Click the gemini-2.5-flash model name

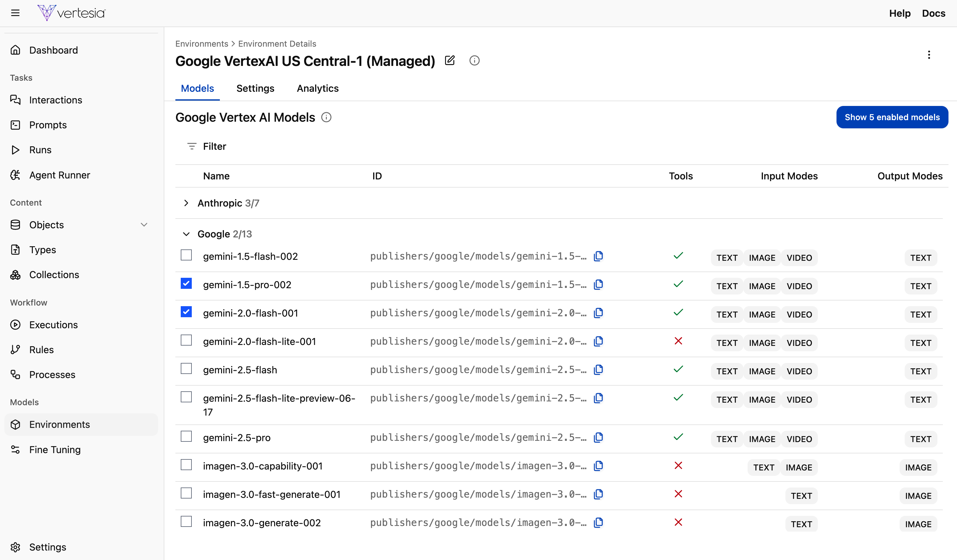(x=240, y=370)
